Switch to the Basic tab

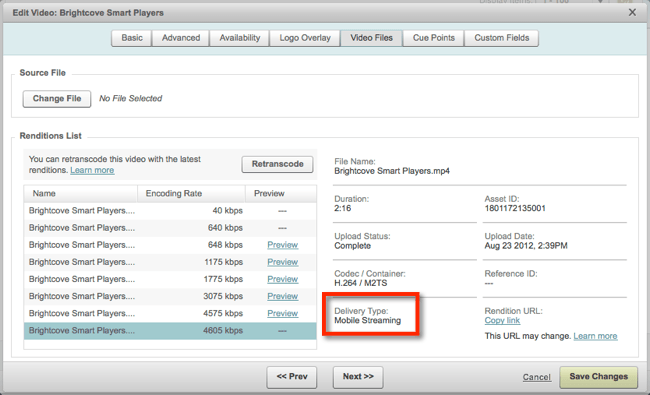click(x=131, y=38)
